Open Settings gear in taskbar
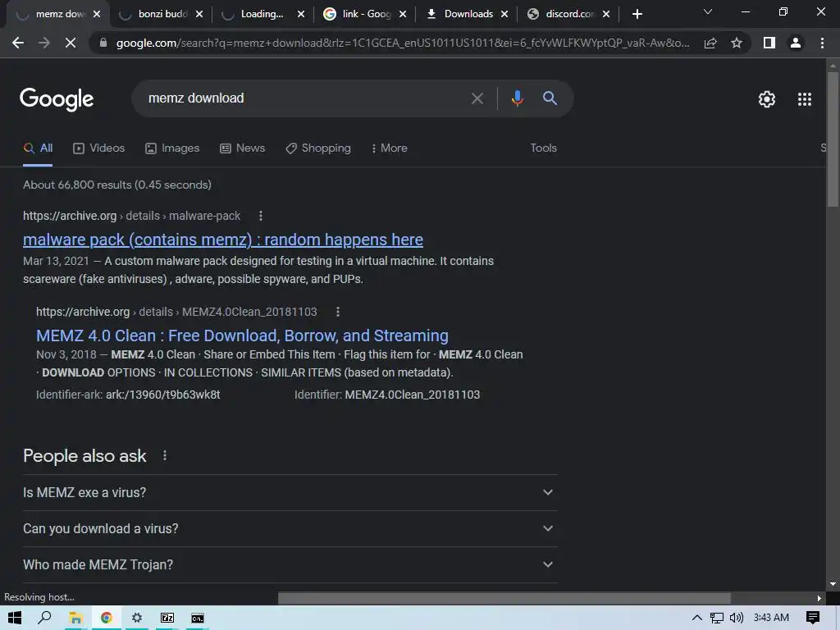The width and height of the screenshot is (840, 630). [x=137, y=619]
